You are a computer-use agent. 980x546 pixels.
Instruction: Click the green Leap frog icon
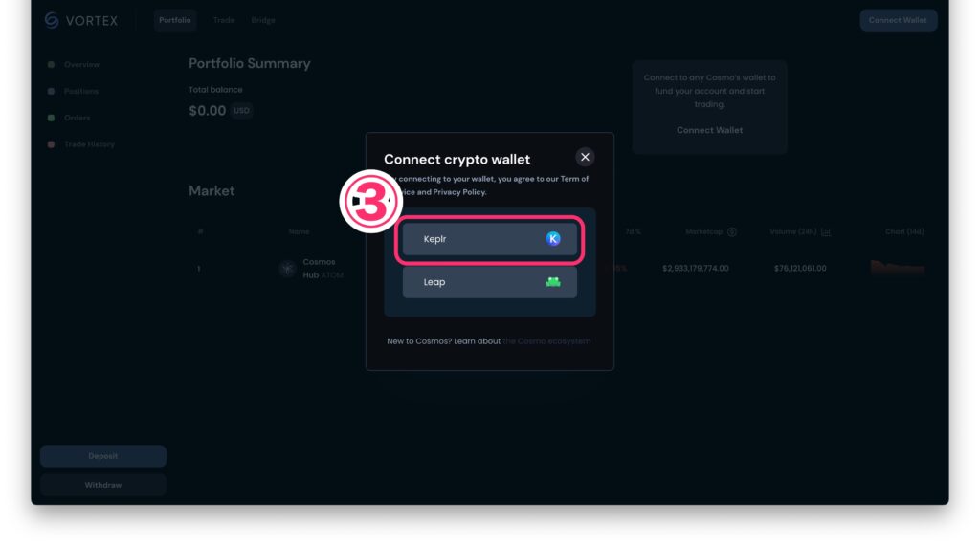tap(553, 282)
